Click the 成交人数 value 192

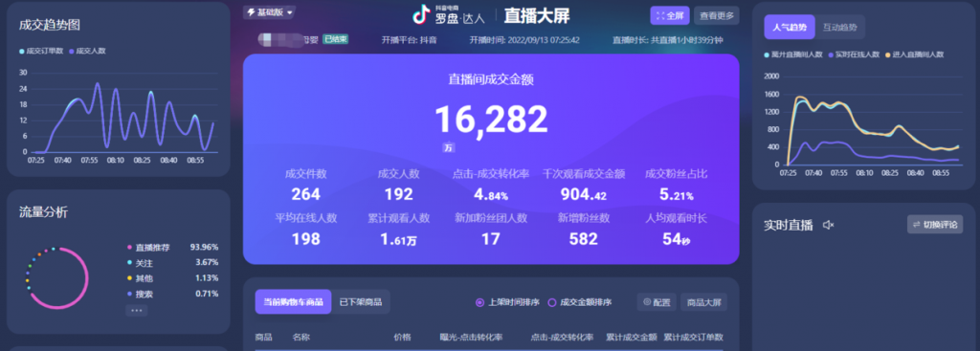pos(399,194)
